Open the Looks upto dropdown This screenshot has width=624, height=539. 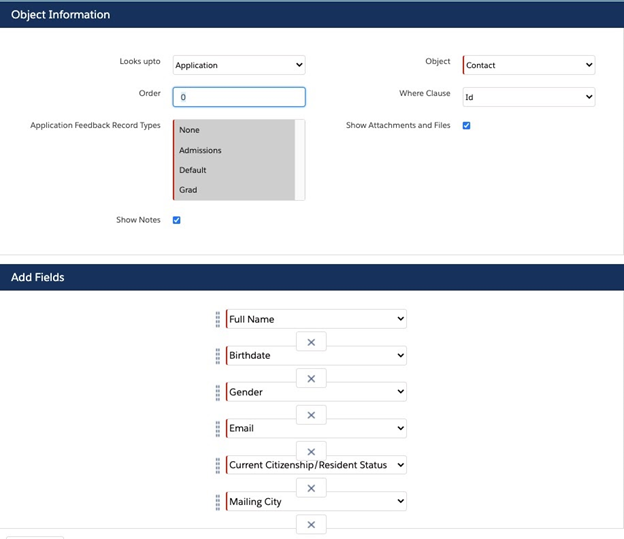click(x=239, y=65)
